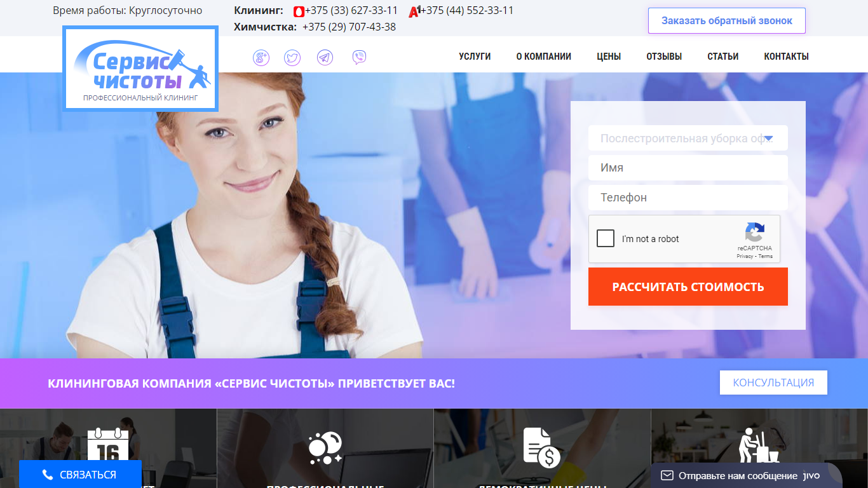This screenshot has height=488, width=868.
Task: Open the Telegram social icon
Action: 325,58
